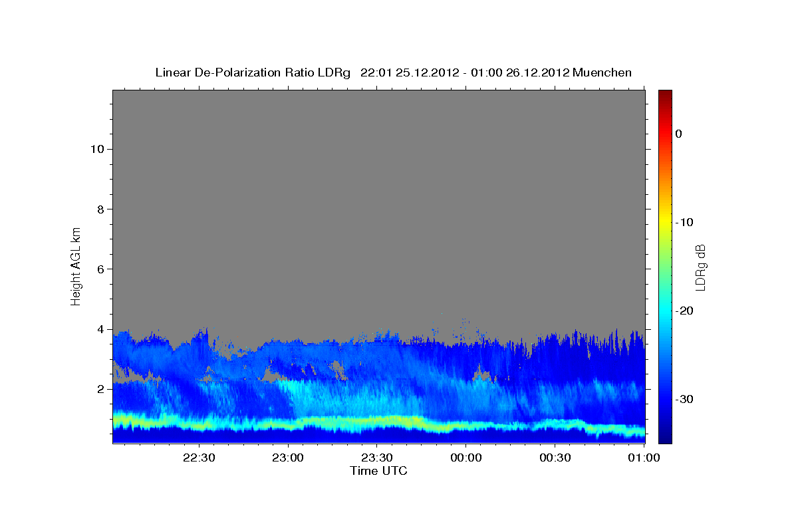Screen dimensions: 798x532
Task: Click the height tick label 4
Action: (x=99, y=329)
